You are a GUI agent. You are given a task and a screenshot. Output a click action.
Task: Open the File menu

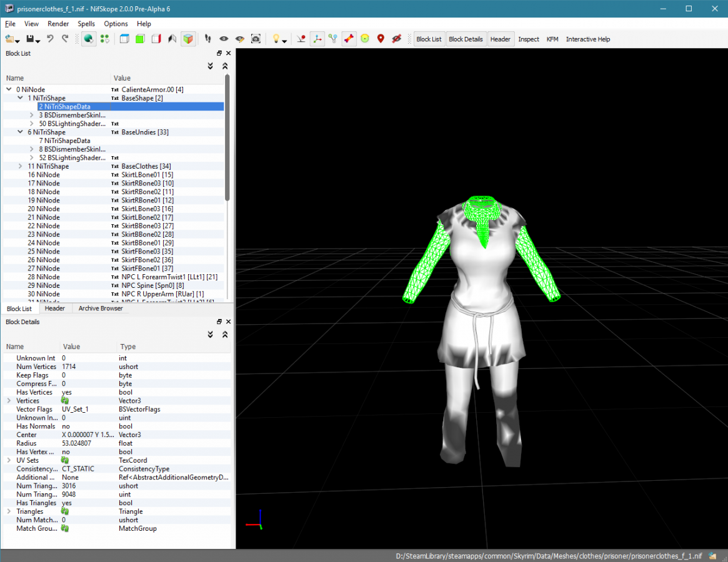[10, 24]
